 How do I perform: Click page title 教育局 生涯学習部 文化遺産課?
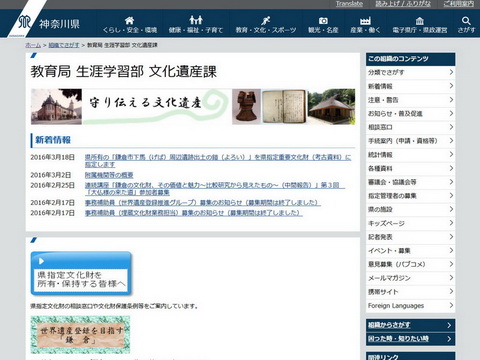(124, 72)
